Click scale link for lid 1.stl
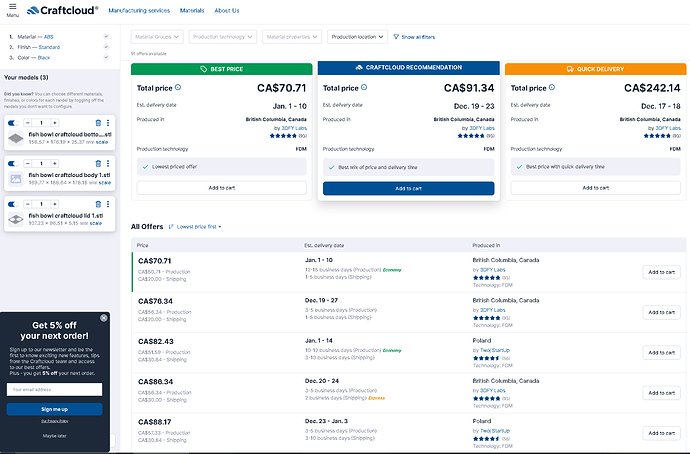This screenshot has height=454, width=690. click(x=96, y=223)
